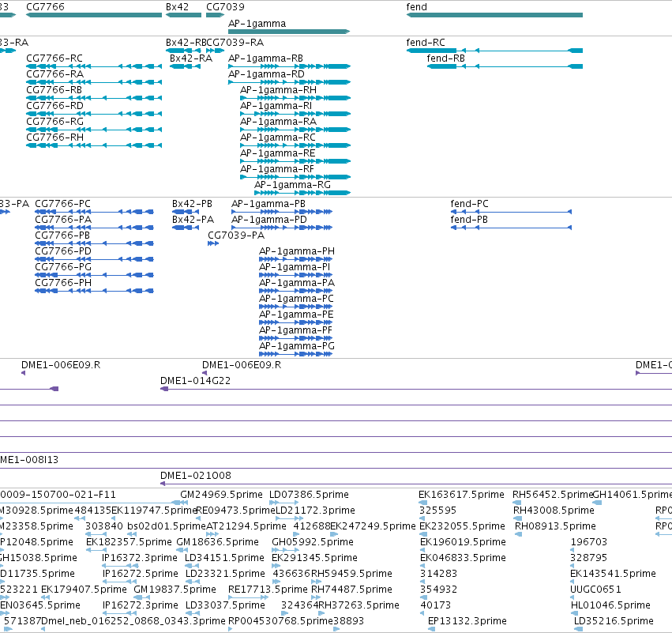This screenshot has height=633, width=672.
Task: Click the CG7766-PC protein label
Action: (62, 204)
